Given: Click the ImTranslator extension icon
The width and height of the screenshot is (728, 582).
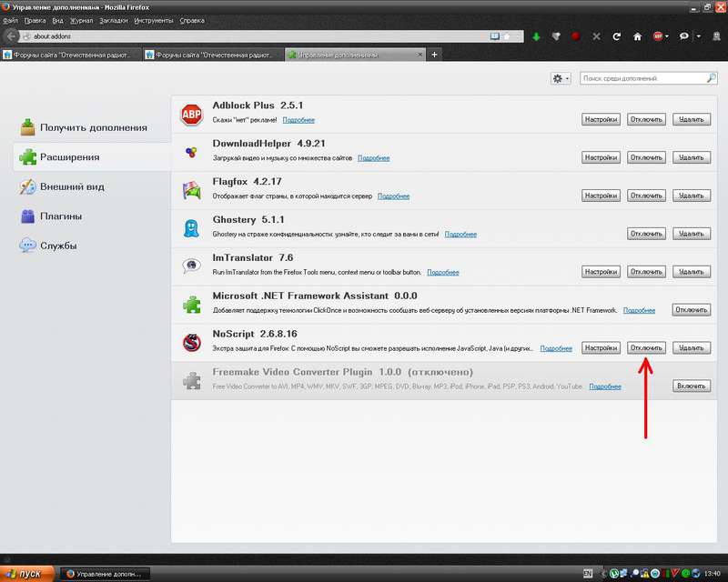Looking at the screenshot, I should [191, 266].
